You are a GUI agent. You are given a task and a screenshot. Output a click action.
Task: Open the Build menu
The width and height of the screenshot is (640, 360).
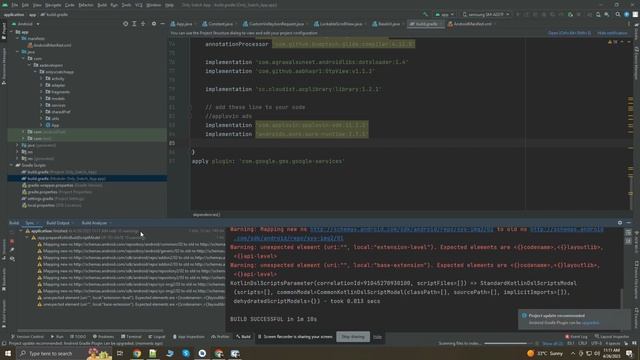tap(102, 5)
